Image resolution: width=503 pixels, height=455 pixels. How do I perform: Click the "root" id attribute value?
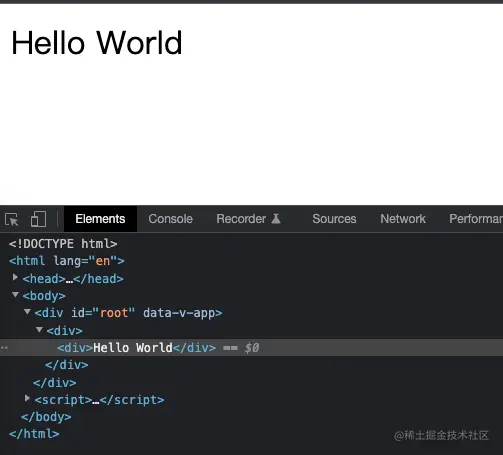[x=114, y=313]
